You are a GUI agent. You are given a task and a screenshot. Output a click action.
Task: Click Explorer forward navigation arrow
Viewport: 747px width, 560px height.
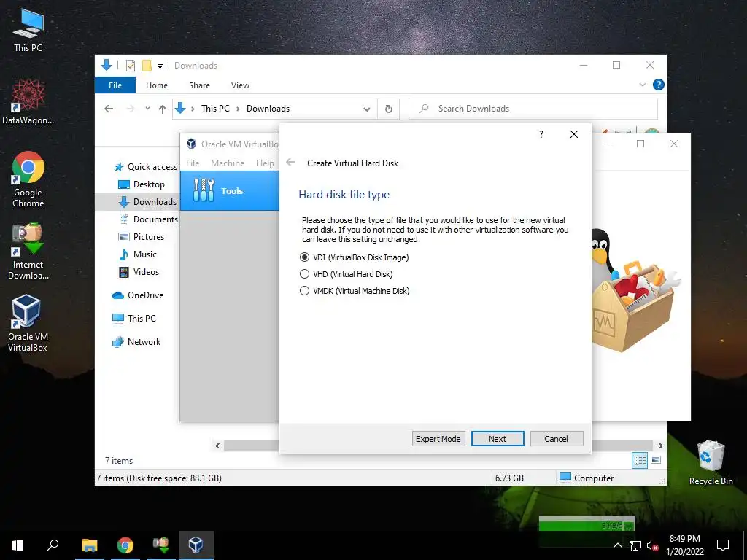tap(130, 109)
